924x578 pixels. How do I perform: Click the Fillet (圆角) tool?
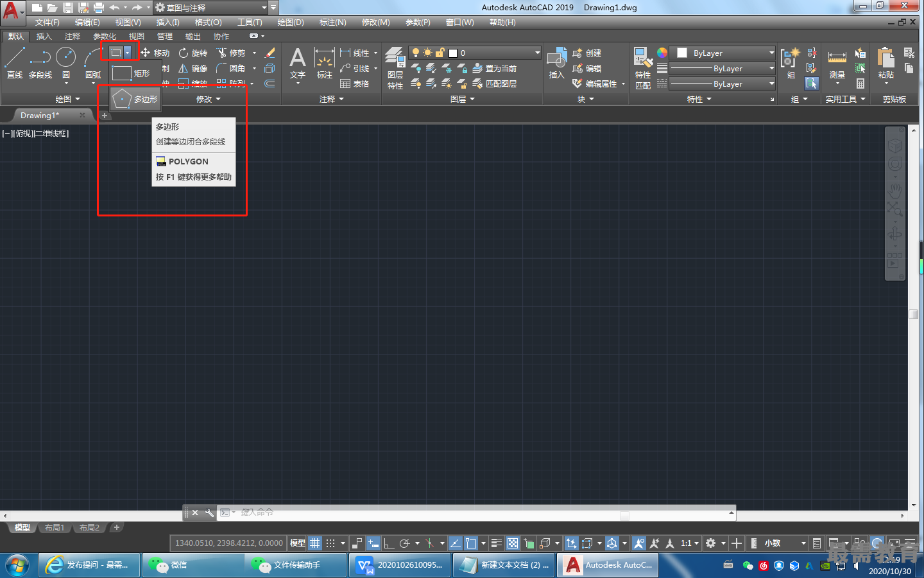tap(231, 68)
